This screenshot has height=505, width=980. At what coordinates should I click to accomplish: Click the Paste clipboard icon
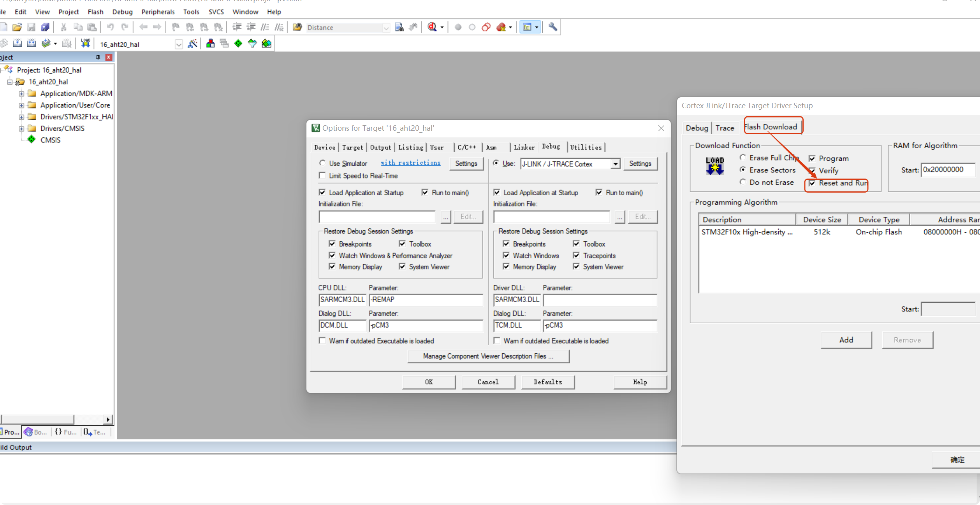92,27
